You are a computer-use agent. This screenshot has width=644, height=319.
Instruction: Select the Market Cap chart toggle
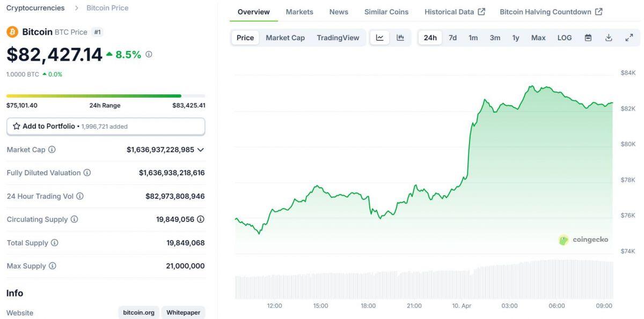tap(285, 38)
